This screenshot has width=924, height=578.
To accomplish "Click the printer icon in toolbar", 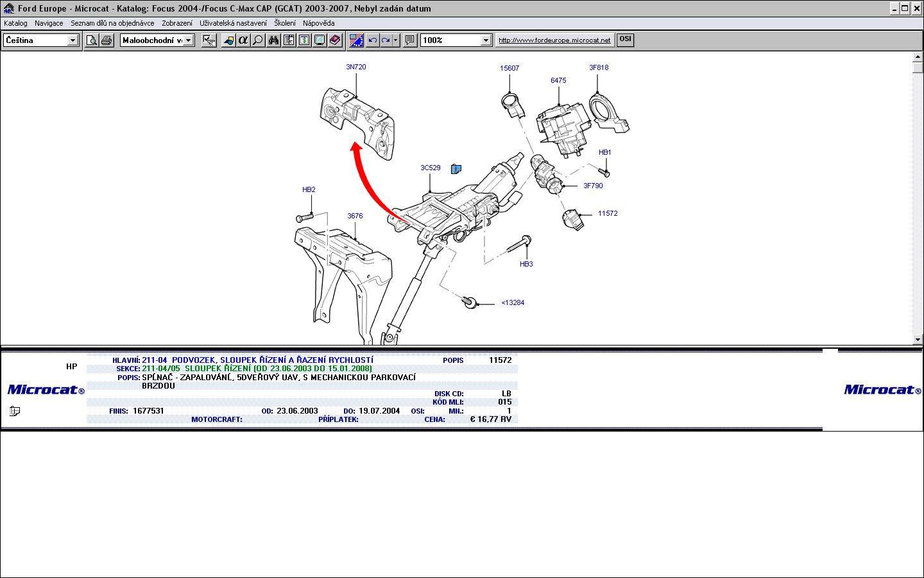I will tap(107, 40).
